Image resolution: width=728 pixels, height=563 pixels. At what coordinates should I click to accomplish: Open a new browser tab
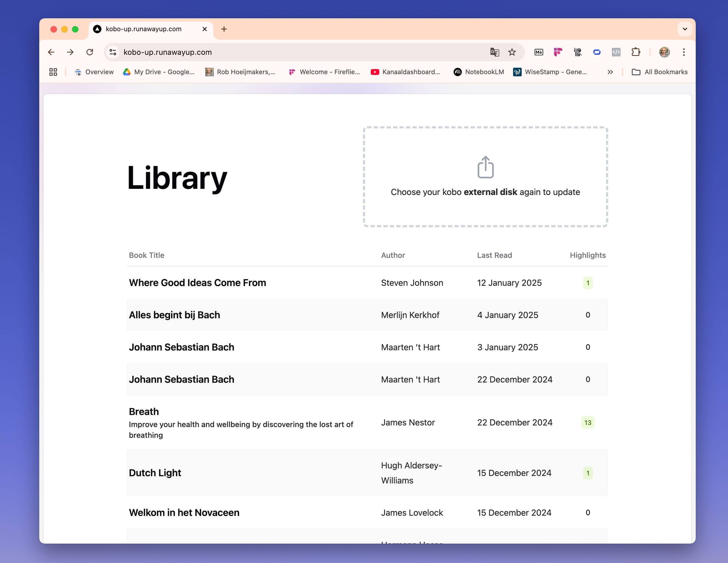click(x=224, y=29)
